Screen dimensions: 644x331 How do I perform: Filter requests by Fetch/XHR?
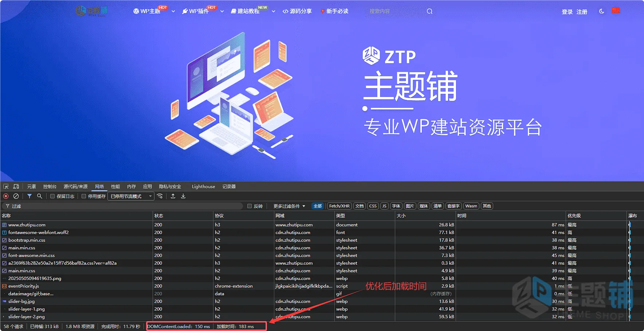pyautogui.click(x=339, y=206)
